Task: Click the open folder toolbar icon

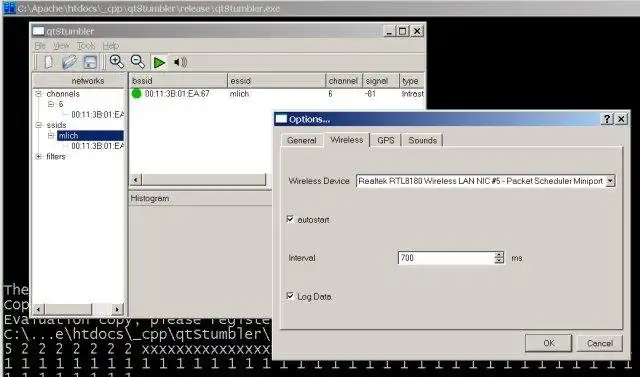Action: tap(69, 62)
